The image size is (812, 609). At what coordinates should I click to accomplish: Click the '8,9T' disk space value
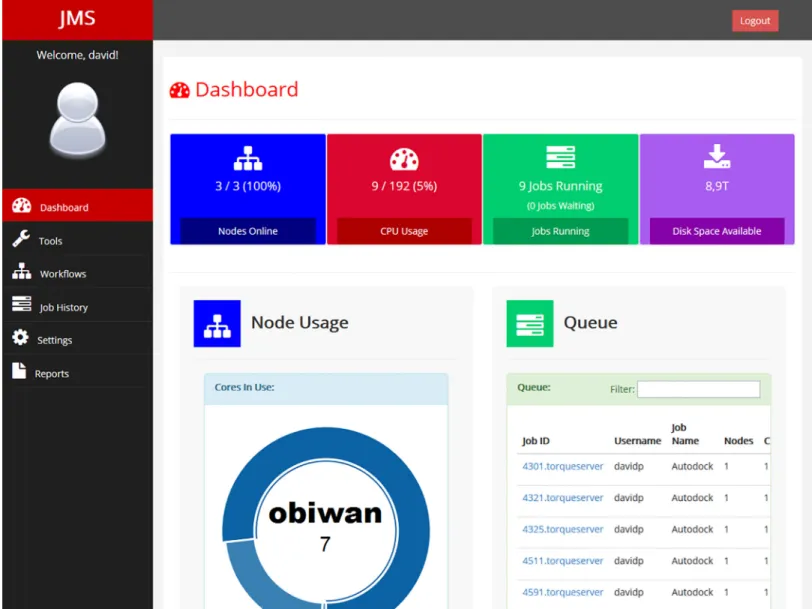pyautogui.click(x=717, y=186)
